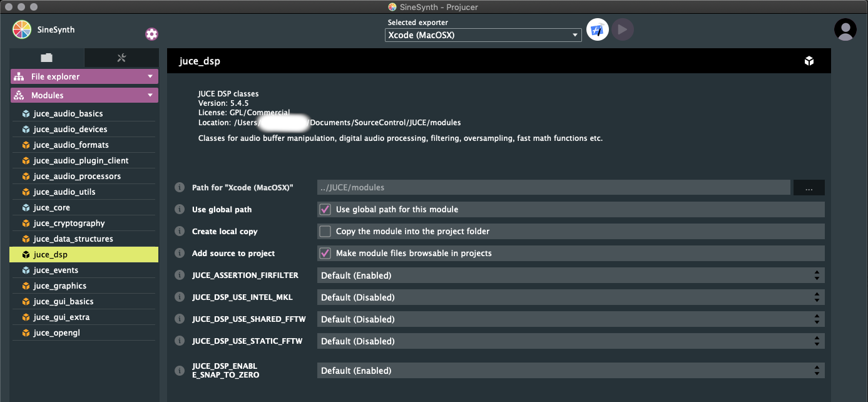Select juce_audio_basics module
The height and width of the screenshot is (402, 868).
click(84, 113)
